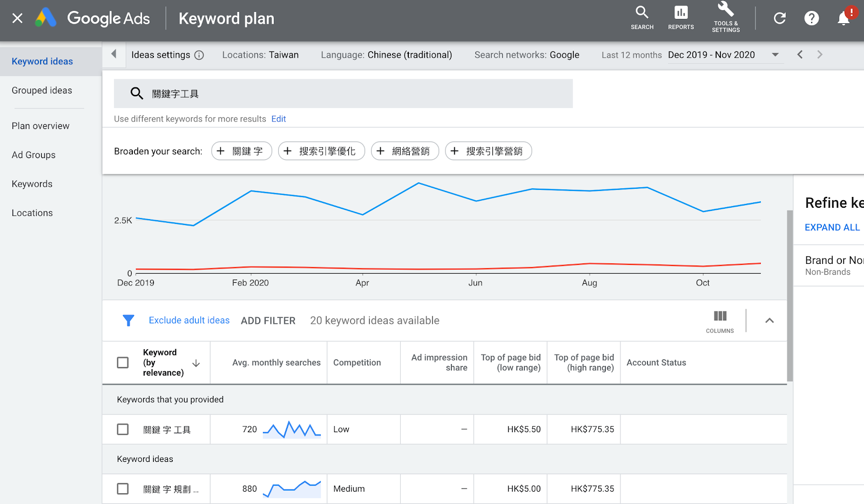Open the Help question mark
The image size is (864, 504).
[812, 18]
